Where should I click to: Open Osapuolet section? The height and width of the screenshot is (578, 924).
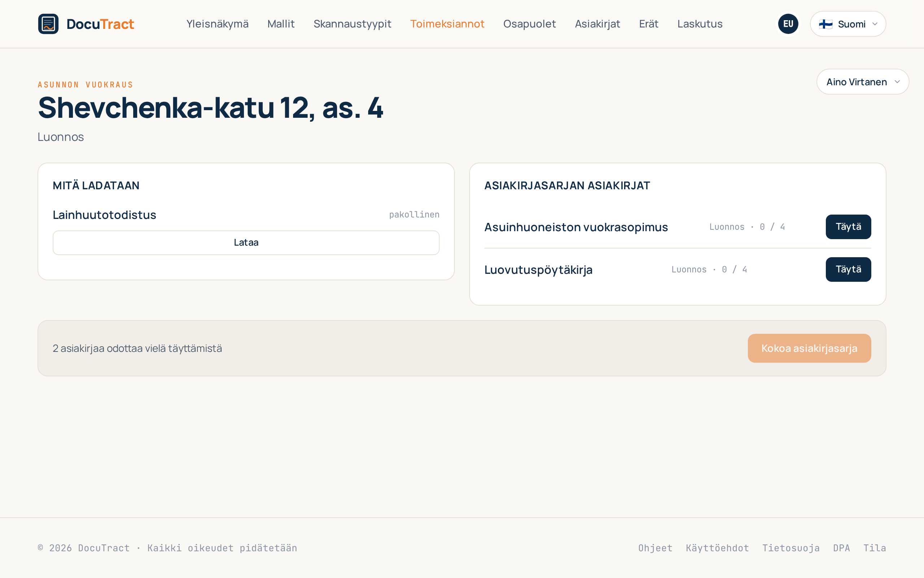point(529,24)
